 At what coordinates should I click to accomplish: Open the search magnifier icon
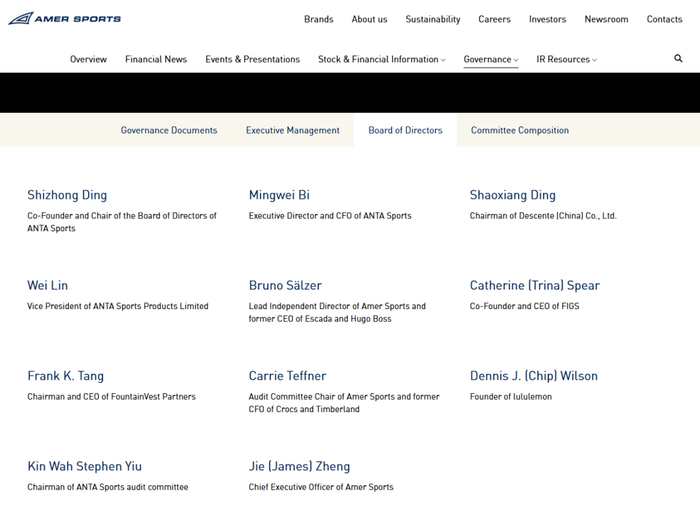[x=678, y=59]
